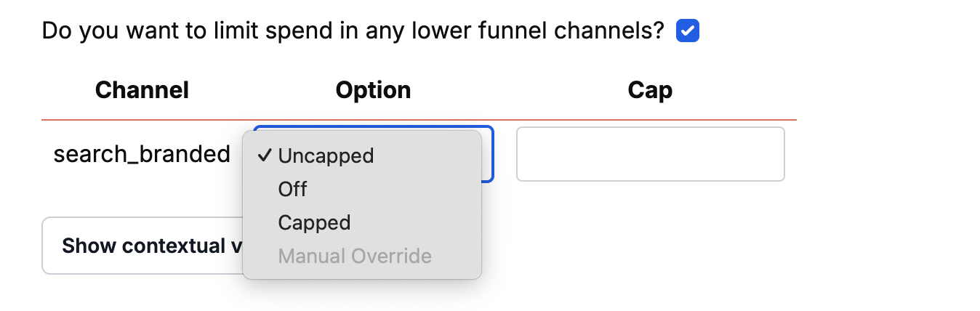Click the lower funnel channels question text
The height and width of the screenshot is (311, 980).
353,31
